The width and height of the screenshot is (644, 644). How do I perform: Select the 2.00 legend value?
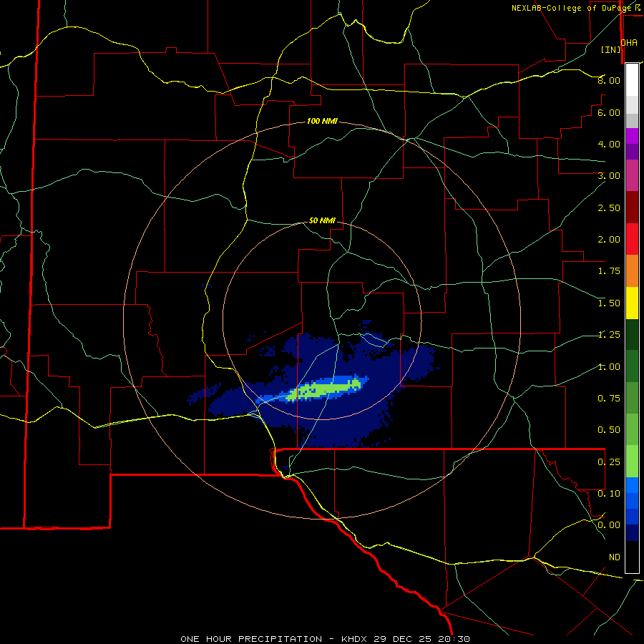coord(609,240)
